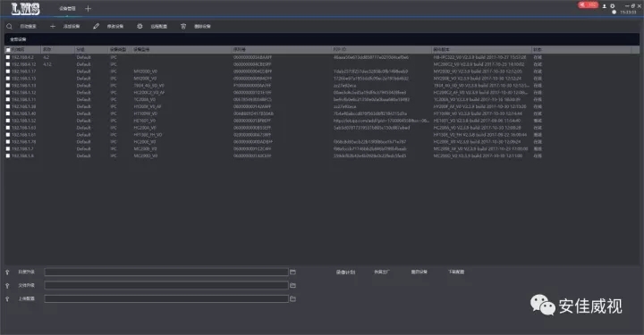Click the recording plan button at bottom

click(x=345, y=272)
